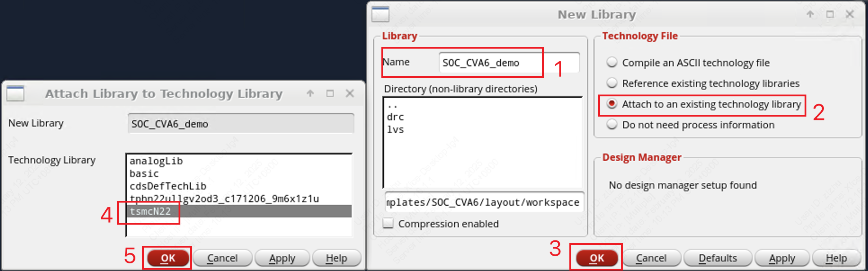Click the New Library window menu icon
868x271 pixels.
(380, 14)
